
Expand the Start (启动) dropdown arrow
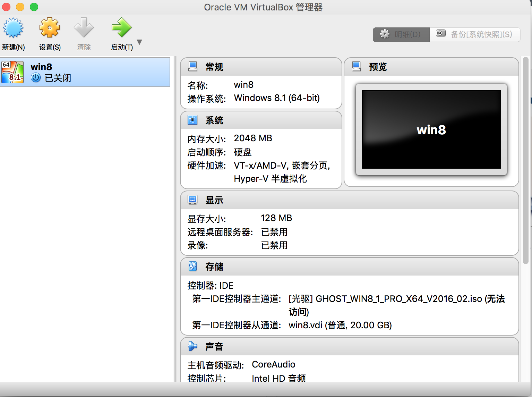[139, 42]
